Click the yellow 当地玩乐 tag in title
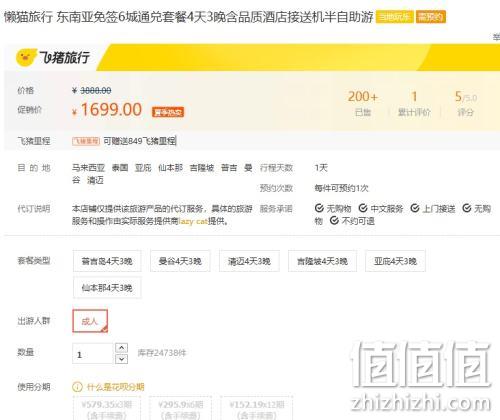 click(395, 17)
